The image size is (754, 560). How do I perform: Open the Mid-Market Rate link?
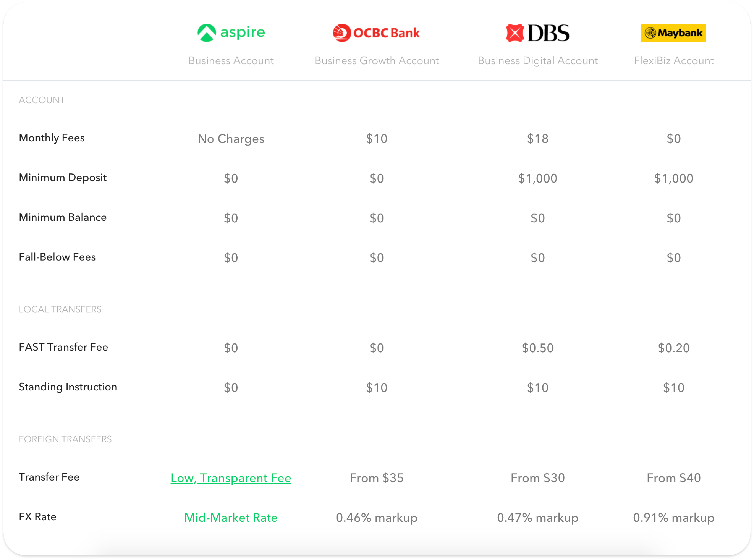[231, 518]
